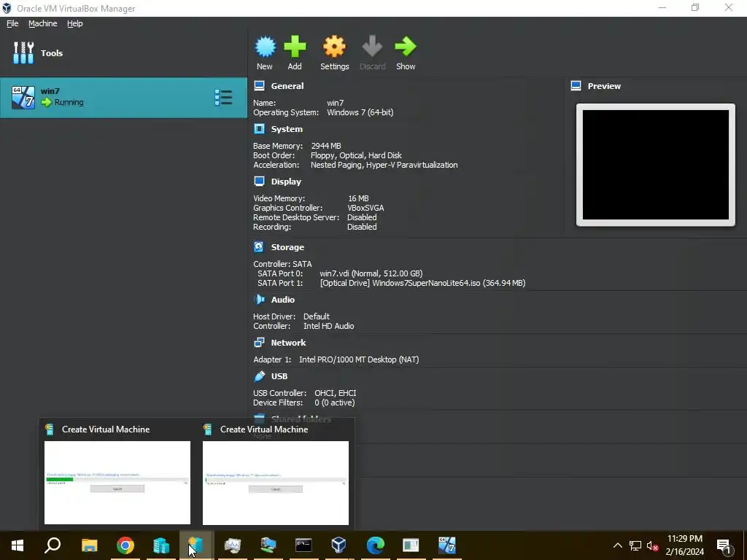Click the VirtualBox logo in title bar

[7, 8]
